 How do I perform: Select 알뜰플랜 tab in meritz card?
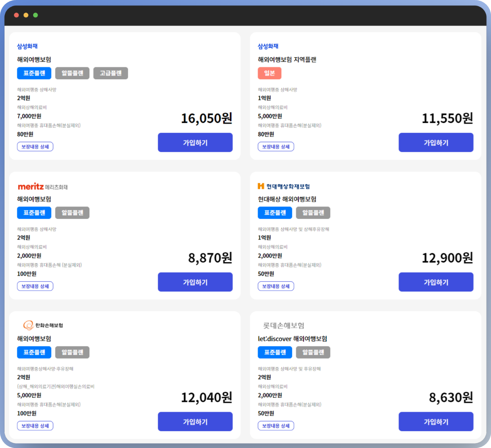point(72,213)
